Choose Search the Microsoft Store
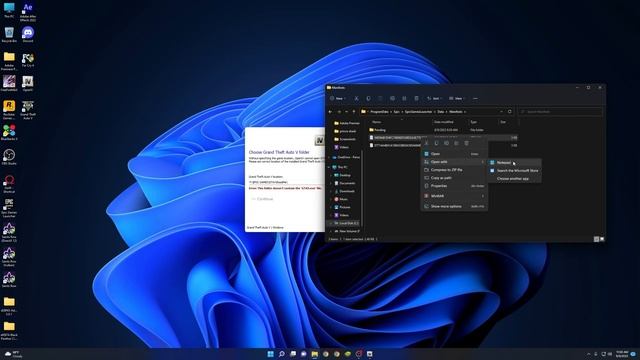Image resolution: width=640 pixels, height=360 pixels. (514, 171)
